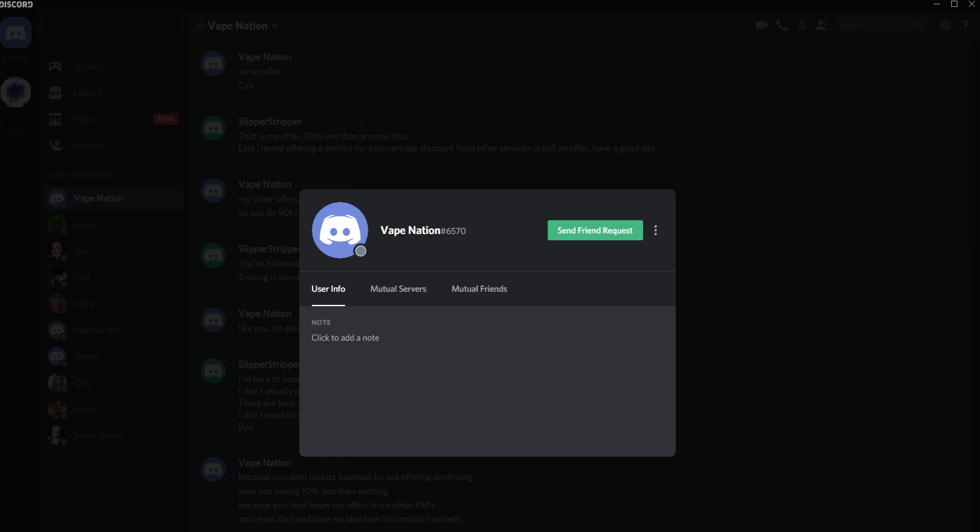This screenshot has width=980, height=532.
Task: Click the add a server plus icon
Action: pos(16,129)
